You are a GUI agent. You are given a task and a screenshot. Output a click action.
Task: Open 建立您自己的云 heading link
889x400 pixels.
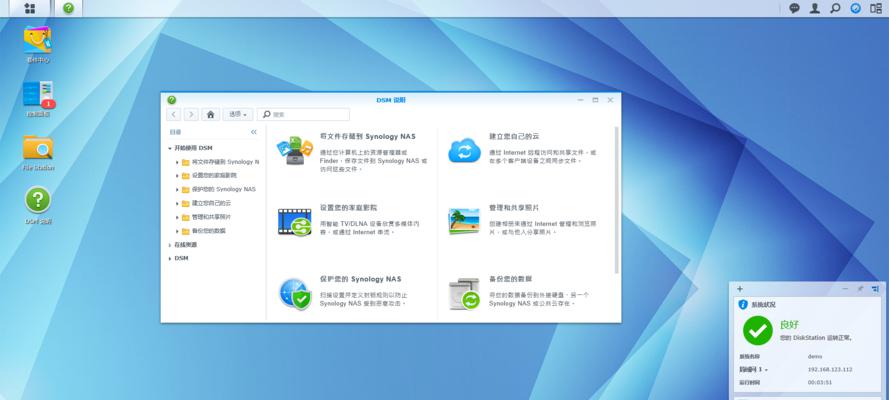[x=514, y=137]
